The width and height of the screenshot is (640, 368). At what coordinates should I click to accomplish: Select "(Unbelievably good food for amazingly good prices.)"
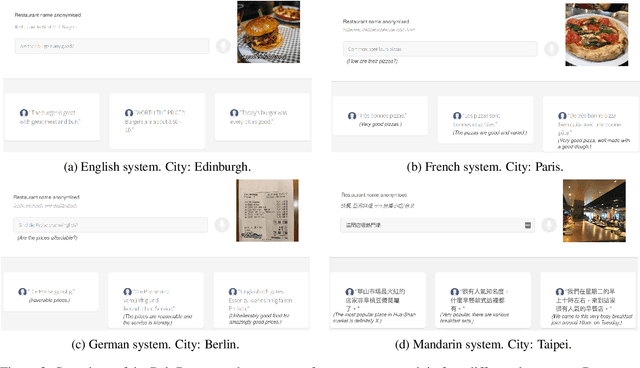[x=259, y=319]
